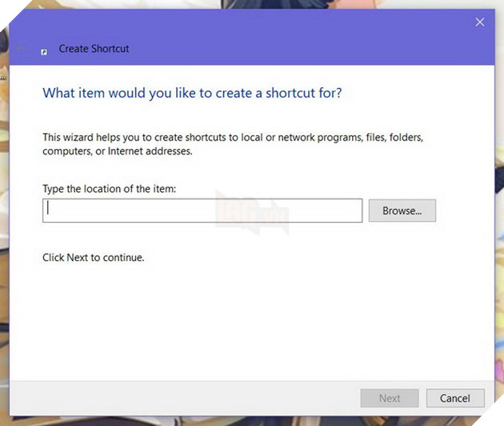The width and height of the screenshot is (504, 426).
Task: Click the desktop wallpaper below the dialog
Action: click(240, 420)
